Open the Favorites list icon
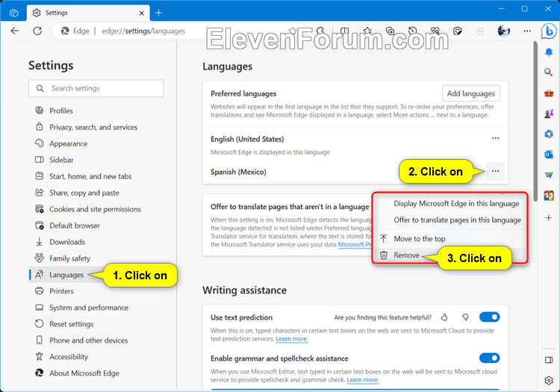The width and height of the screenshot is (560, 392). (367, 31)
